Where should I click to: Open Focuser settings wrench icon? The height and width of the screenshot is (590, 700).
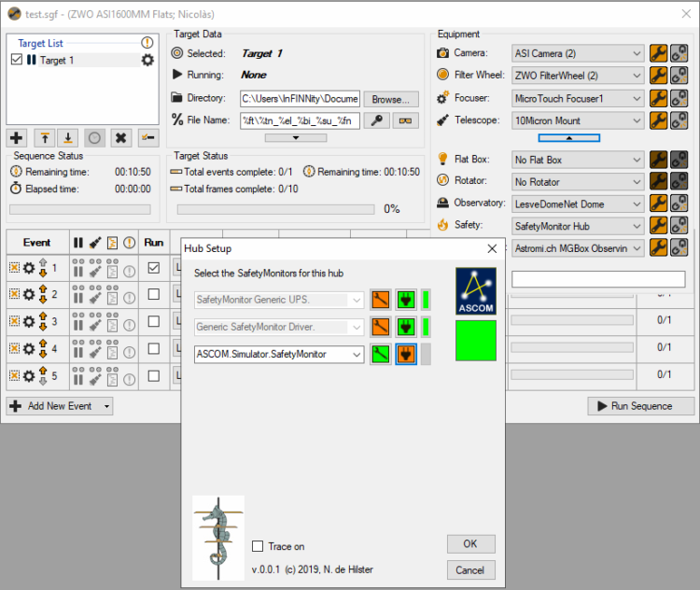pyautogui.click(x=658, y=98)
